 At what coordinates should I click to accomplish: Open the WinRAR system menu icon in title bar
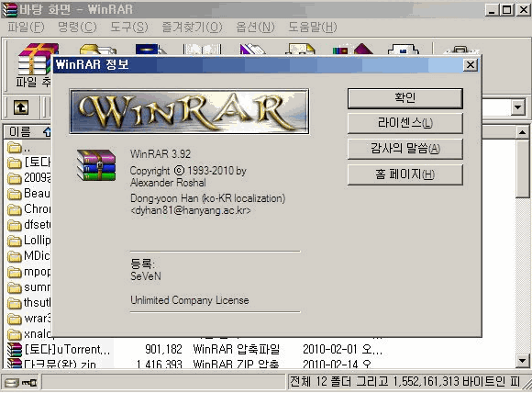click(9, 9)
